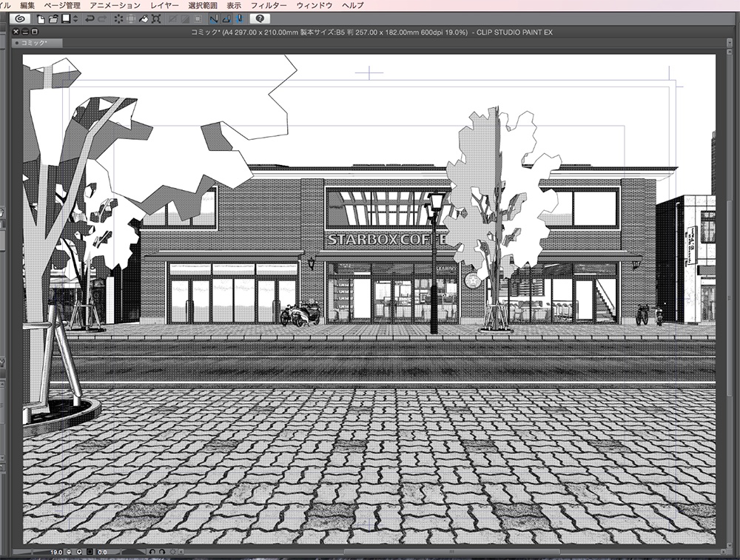Zoom out with the minus magnifier

pos(69,552)
